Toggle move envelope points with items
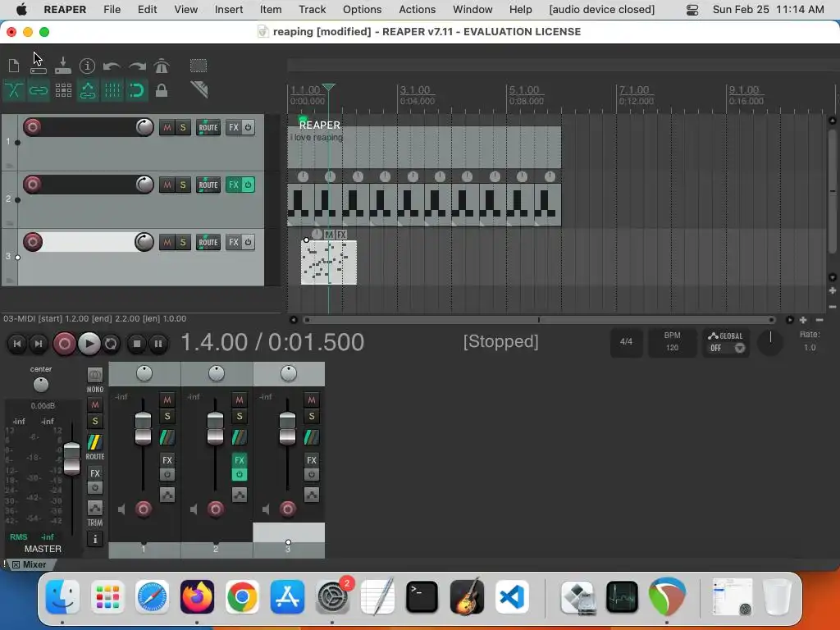840x630 pixels. pos(88,90)
